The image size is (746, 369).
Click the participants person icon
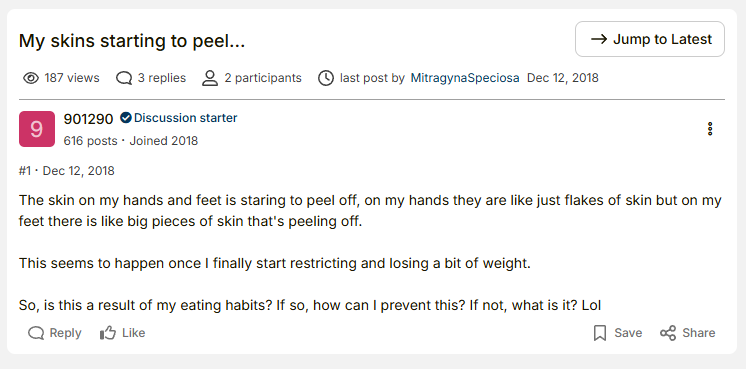pos(210,78)
